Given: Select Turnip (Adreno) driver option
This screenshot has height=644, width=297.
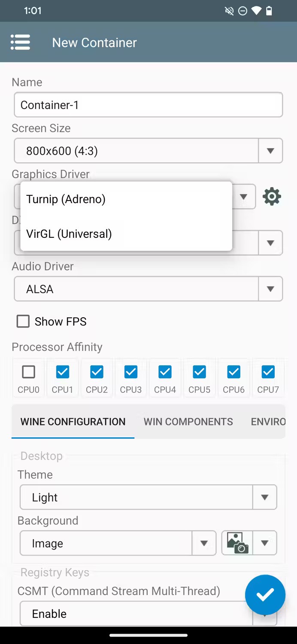Looking at the screenshot, I should pos(66,199).
